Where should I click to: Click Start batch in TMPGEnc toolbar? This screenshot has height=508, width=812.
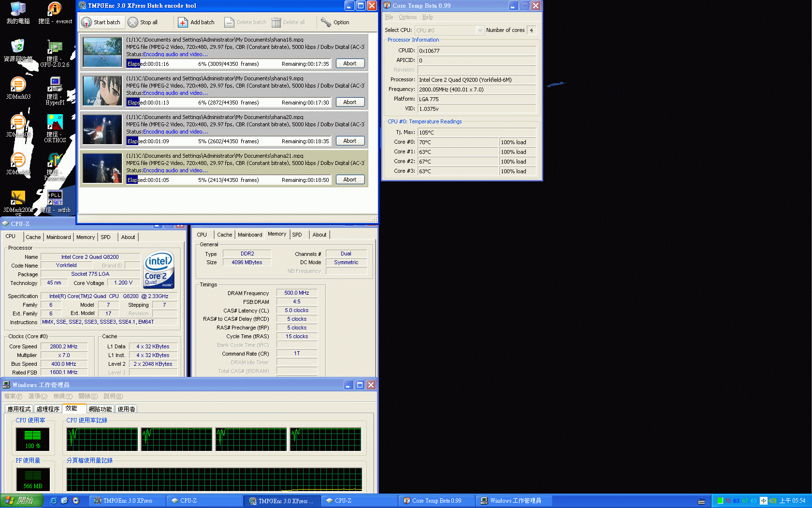(101, 22)
